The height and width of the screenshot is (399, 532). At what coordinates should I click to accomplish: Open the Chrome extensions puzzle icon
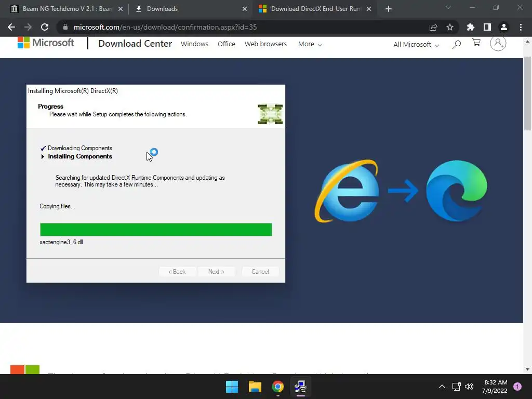(x=471, y=27)
